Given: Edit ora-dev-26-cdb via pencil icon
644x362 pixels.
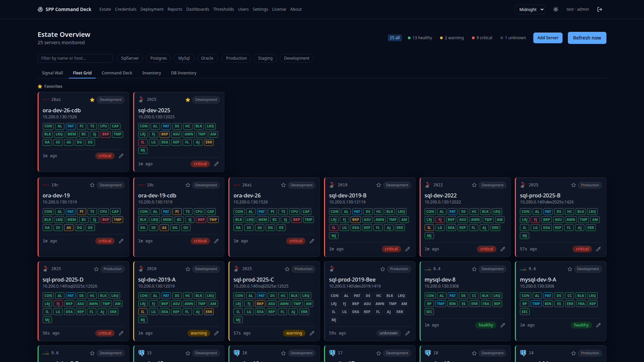Looking at the screenshot, I should coord(121,156).
